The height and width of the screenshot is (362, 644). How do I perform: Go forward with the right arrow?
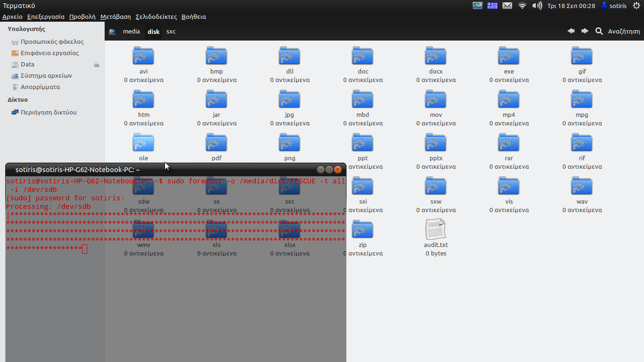(585, 31)
